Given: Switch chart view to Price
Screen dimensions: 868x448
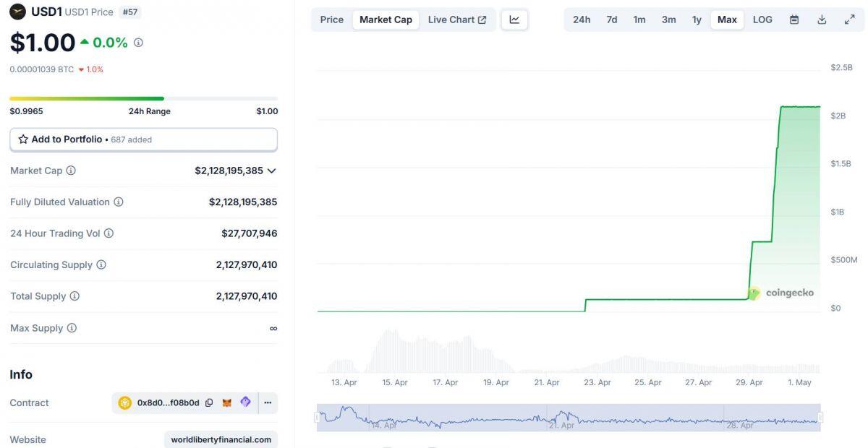Looking at the screenshot, I should click(x=331, y=20).
